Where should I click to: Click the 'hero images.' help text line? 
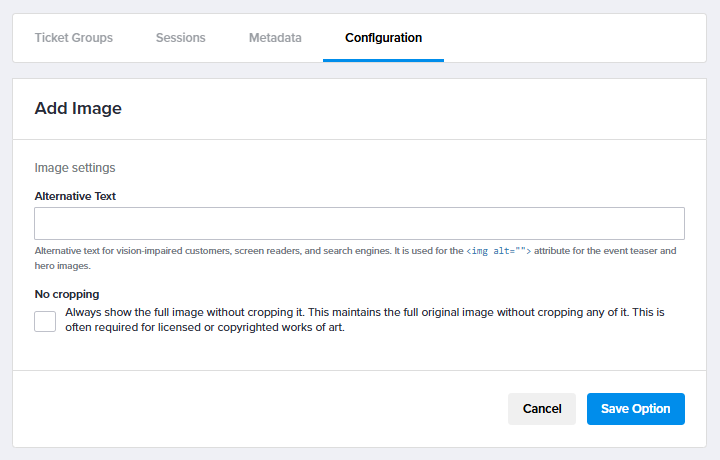[62, 266]
